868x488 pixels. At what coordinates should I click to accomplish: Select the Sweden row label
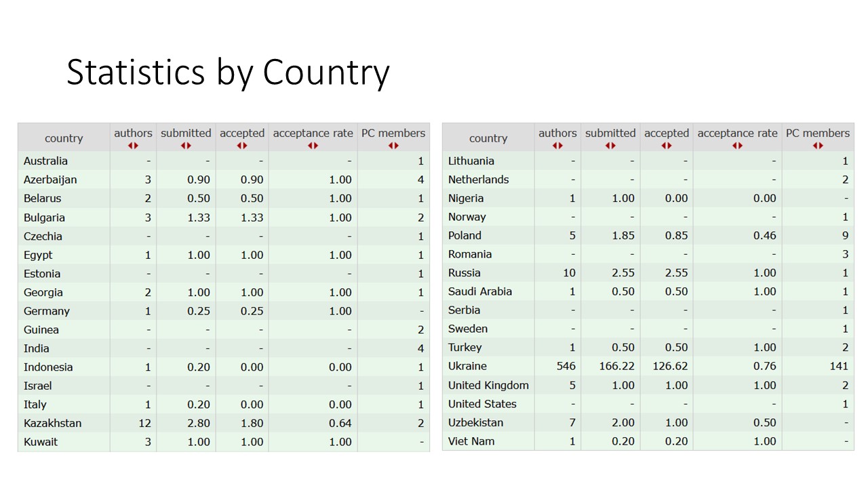click(467, 329)
